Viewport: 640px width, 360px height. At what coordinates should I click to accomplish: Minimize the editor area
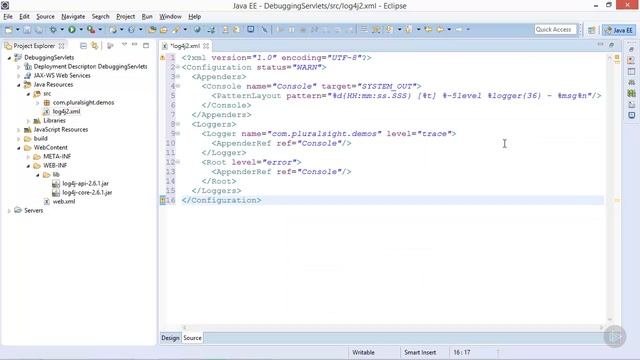pos(600,44)
